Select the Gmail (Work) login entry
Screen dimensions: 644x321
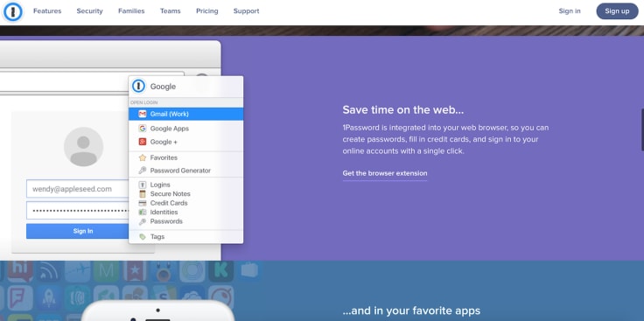click(186, 114)
